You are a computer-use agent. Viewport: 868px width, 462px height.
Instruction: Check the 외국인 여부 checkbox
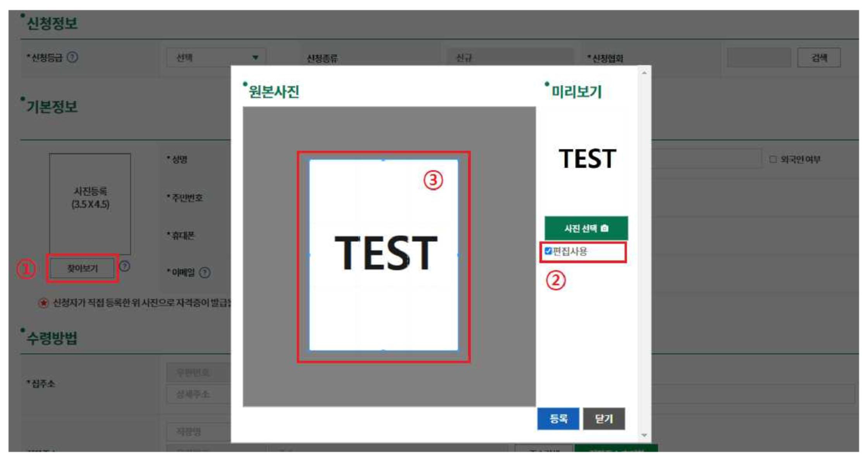[x=773, y=159]
